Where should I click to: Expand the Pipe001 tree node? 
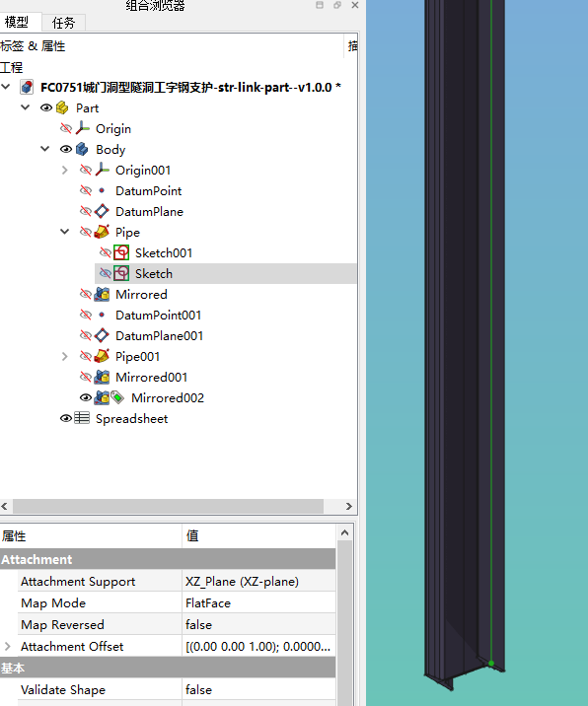pos(65,356)
